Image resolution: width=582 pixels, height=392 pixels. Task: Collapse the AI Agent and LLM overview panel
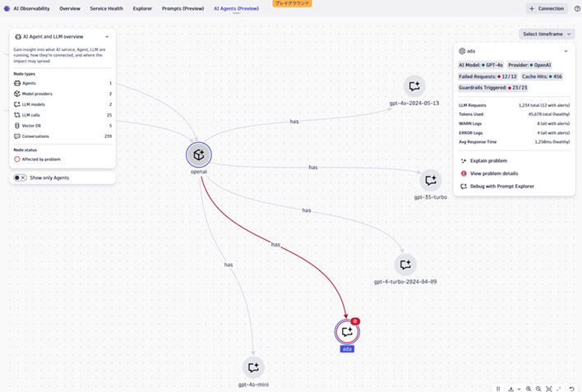pyautogui.click(x=107, y=37)
